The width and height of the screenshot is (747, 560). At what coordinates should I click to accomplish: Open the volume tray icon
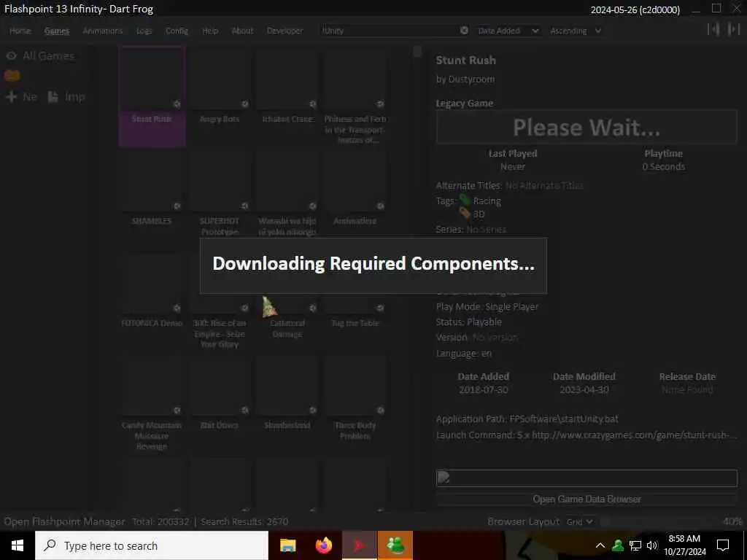click(652, 545)
